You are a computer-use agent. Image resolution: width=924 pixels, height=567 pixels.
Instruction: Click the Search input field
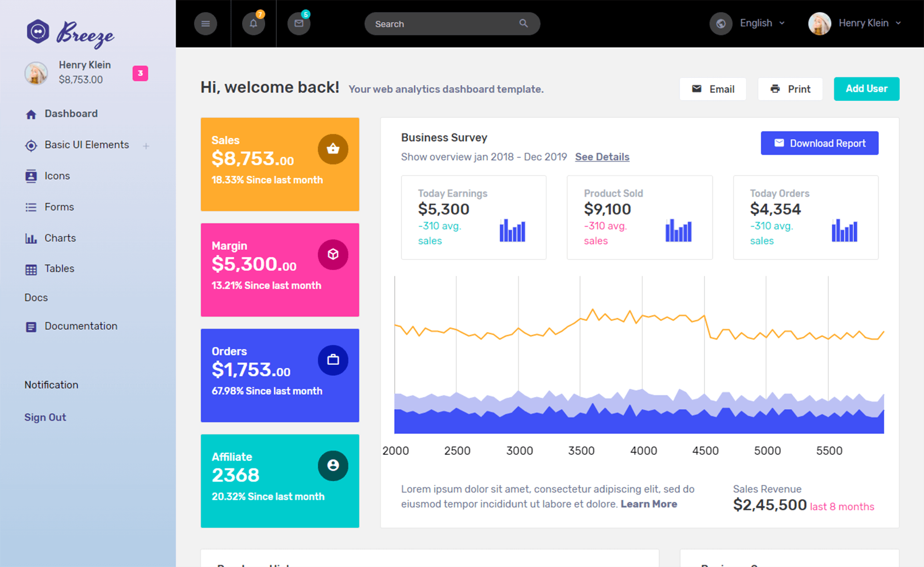pos(451,24)
